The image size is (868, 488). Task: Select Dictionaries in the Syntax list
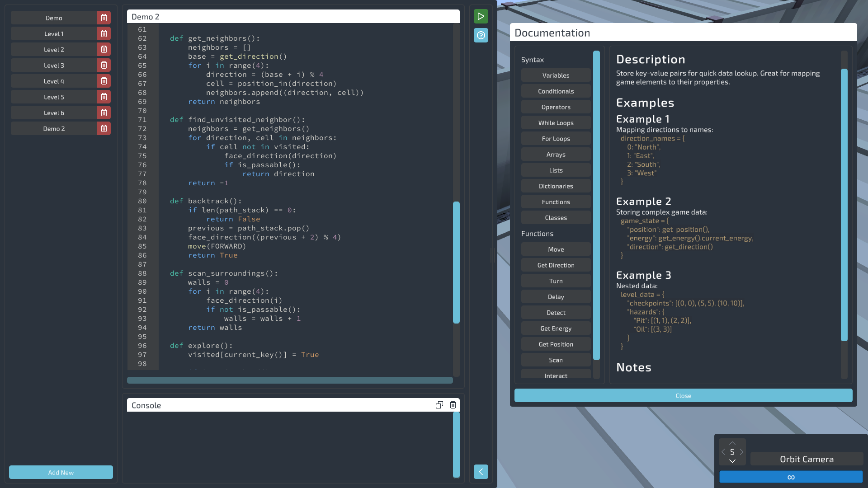555,186
